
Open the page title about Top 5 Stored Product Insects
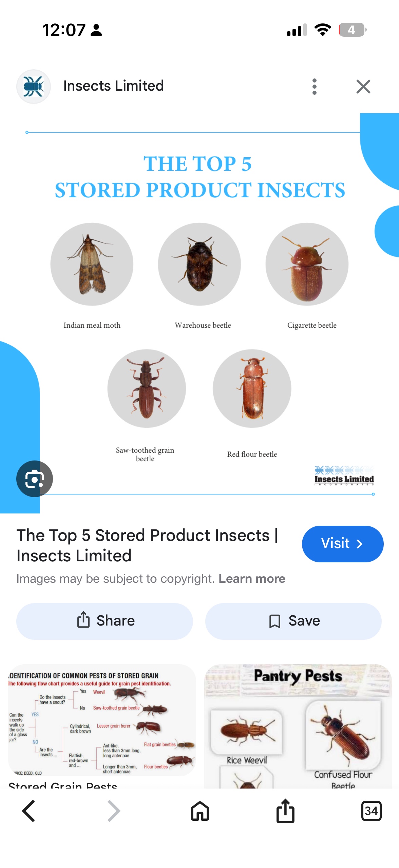[x=147, y=545]
